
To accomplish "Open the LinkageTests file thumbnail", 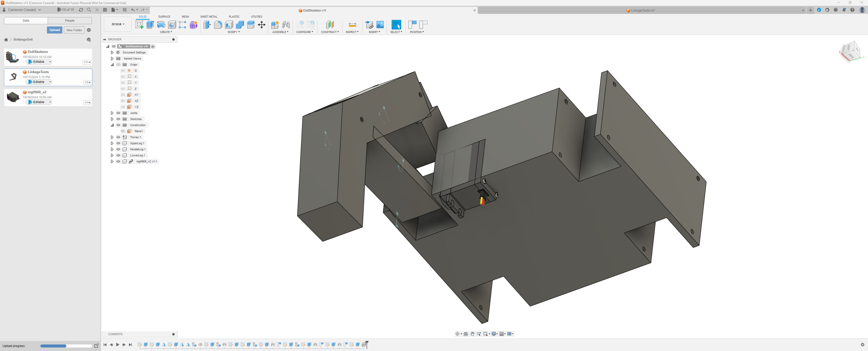I will pos(13,77).
